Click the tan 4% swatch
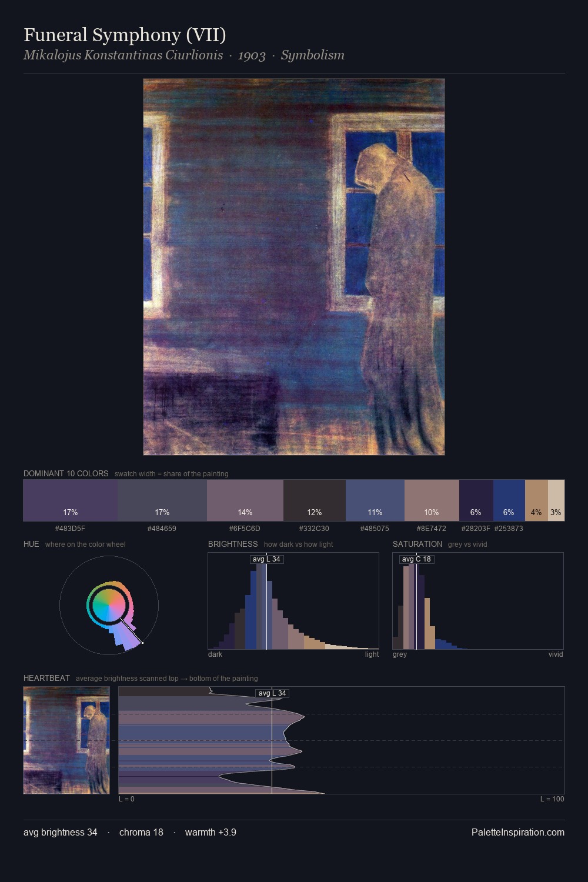The image size is (588, 882). [536, 500]
